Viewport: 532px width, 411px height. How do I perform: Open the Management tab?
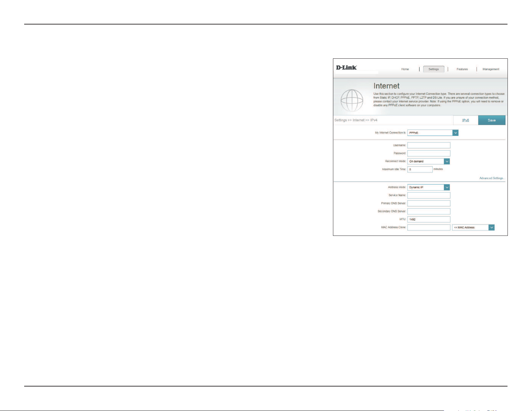click(x=491, y=69)
